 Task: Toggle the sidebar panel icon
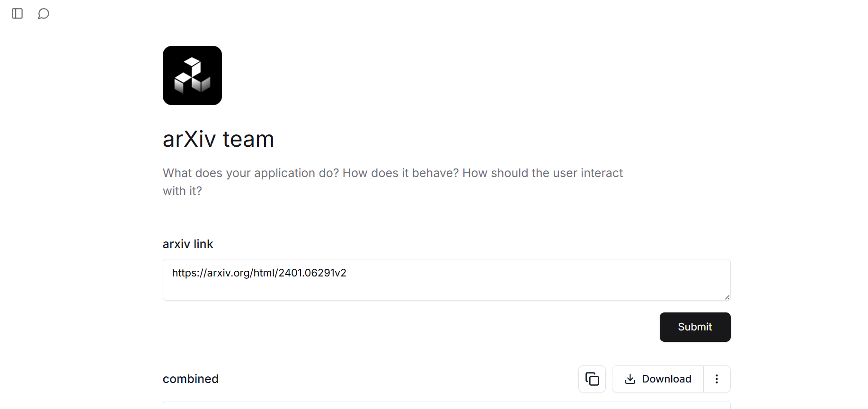(18, 14)
